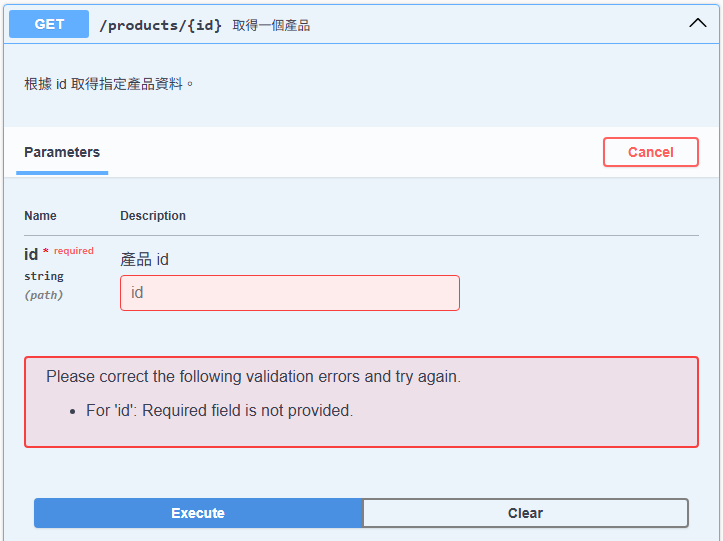723x541 pixels.
Task: Cancel the try-it-out mode
Action: pyautogui.click(x=651, y=152)
